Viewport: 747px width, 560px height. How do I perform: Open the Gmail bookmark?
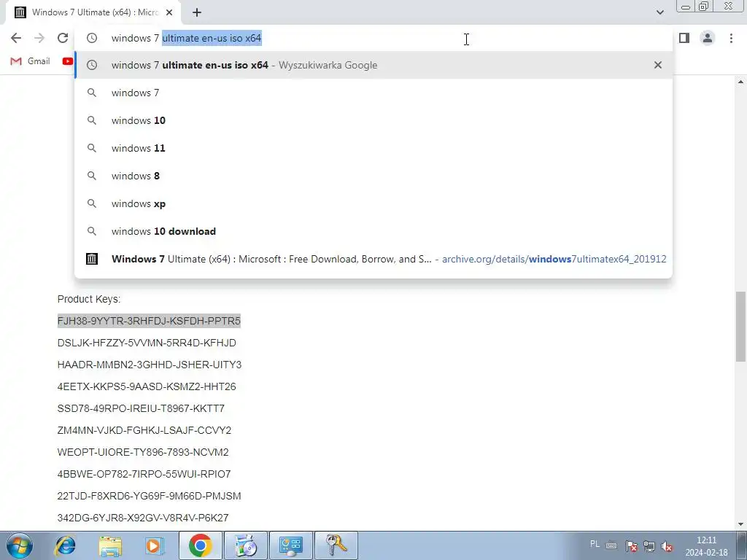[30, 61]
